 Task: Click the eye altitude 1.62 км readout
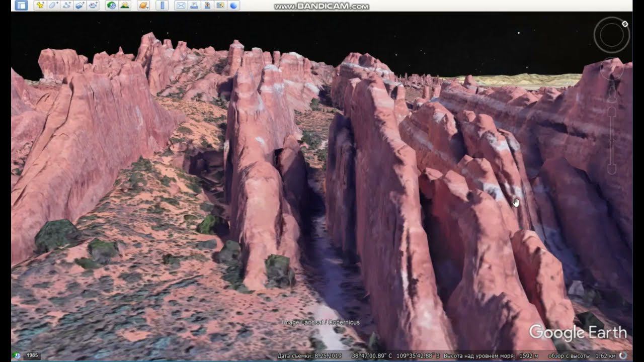(605, 356)
